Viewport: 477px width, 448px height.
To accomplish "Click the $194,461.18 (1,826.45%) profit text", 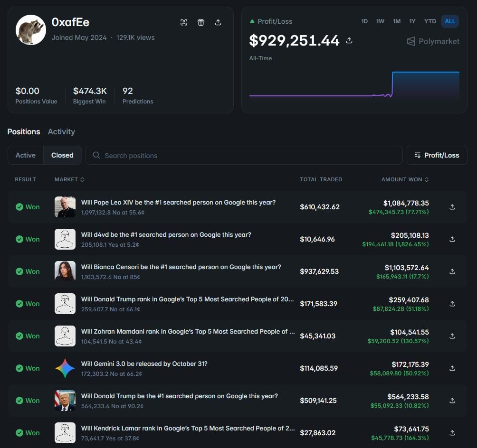I will point(395,244).
